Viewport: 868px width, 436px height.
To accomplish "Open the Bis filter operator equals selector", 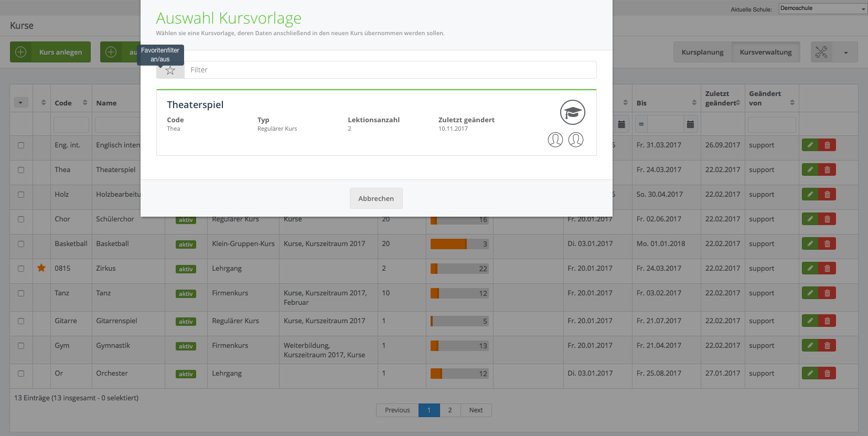I will [x=641, y=124].
